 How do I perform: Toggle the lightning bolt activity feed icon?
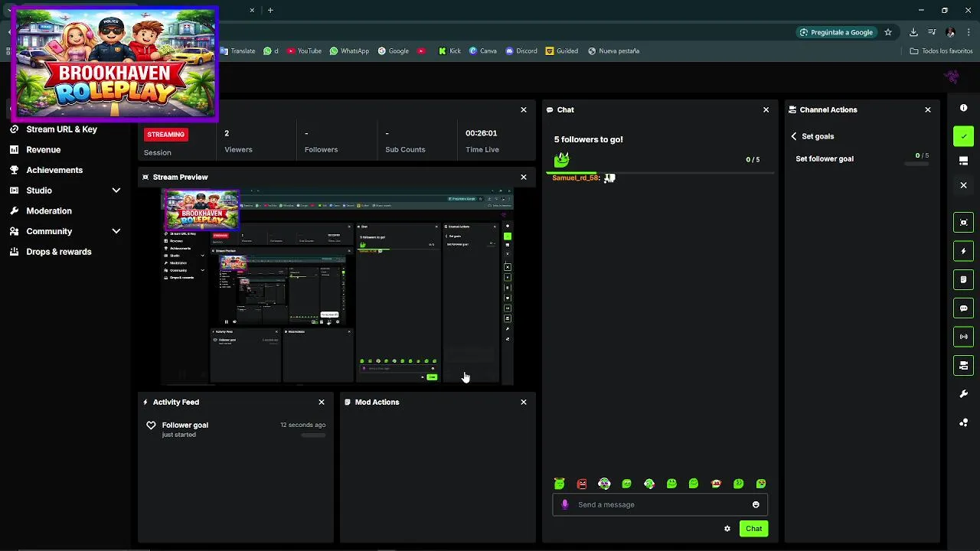(x=963, y=251)
